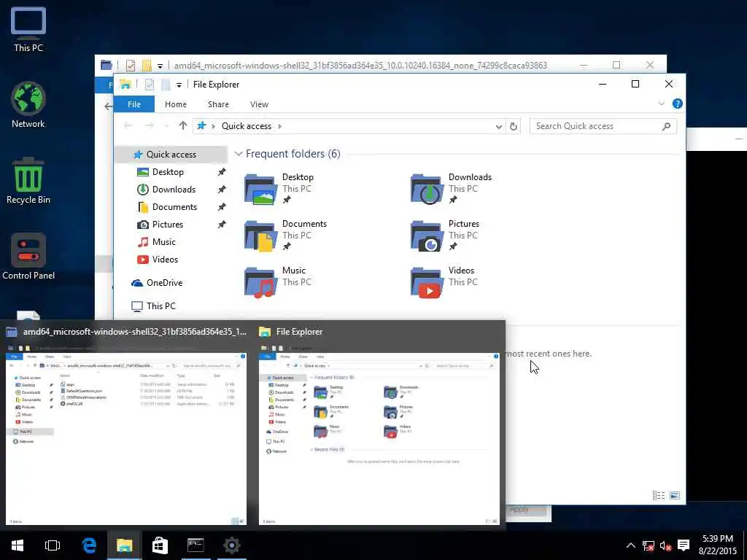The width and height of the screenshot is (747, 560).
Task: Select the Documents folder in Frequent folders
Action: pyautogui.click(x=286, y=236)
